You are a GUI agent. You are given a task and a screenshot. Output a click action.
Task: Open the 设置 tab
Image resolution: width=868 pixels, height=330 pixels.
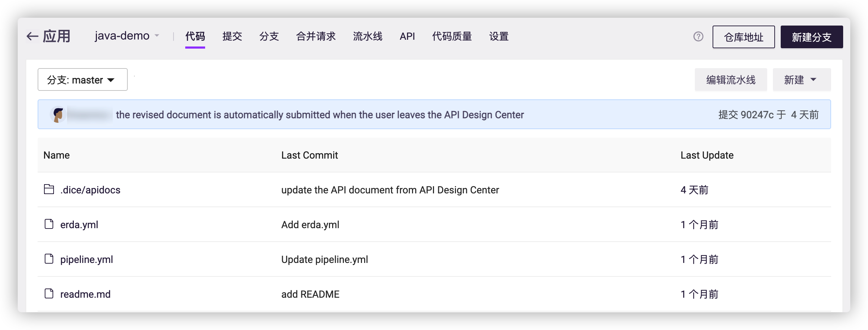tap(499, 36)
